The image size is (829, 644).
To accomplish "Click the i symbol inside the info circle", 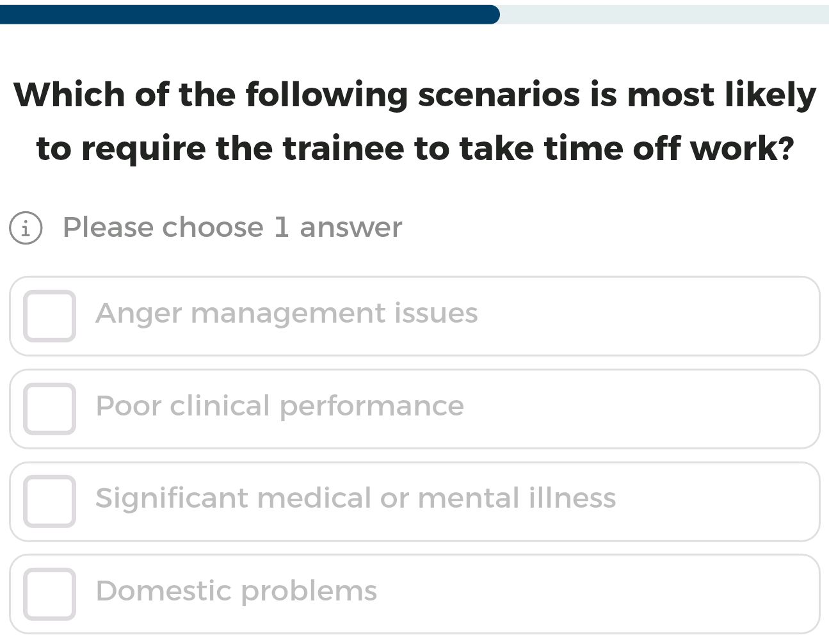I will 26,228.
